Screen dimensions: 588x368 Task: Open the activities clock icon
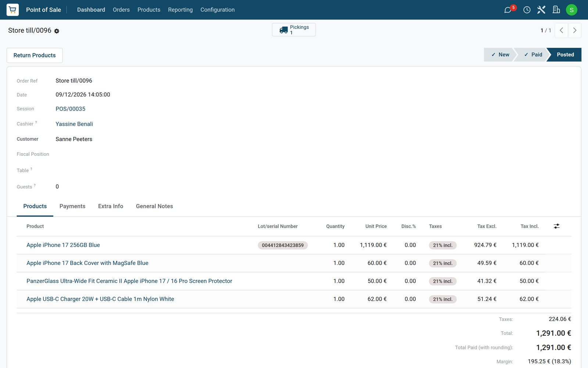click(x=527, y=10)
